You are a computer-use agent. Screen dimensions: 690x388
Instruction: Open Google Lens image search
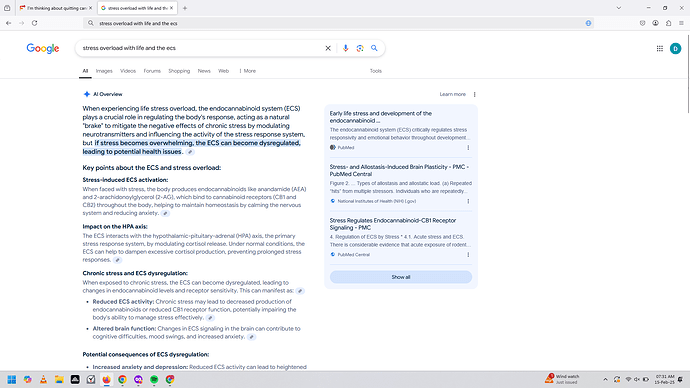[360, 48]
